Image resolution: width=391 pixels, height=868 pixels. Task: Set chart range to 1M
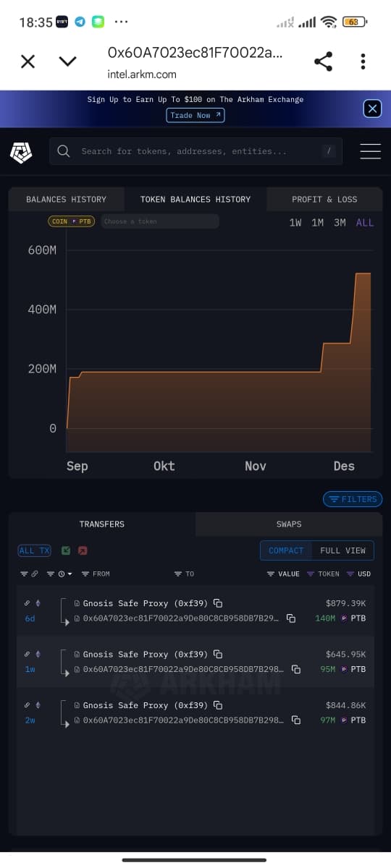click(x=318, y=222)
